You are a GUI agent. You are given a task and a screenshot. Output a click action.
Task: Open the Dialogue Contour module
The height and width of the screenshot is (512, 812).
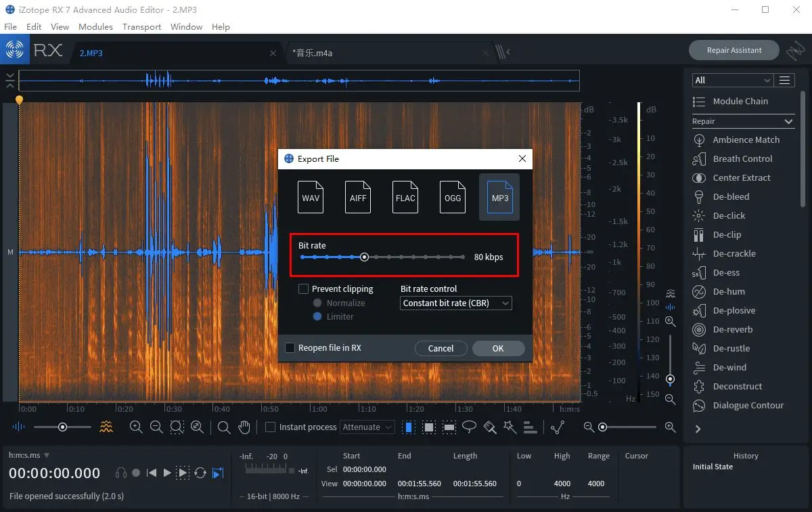(738, 405)
